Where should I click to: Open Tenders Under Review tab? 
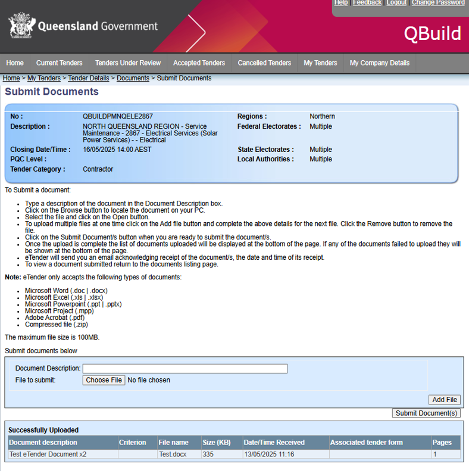tap(128, 63)
